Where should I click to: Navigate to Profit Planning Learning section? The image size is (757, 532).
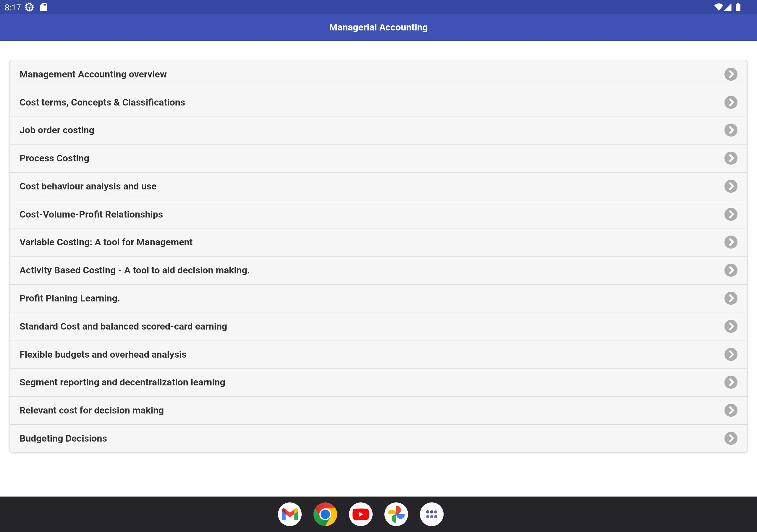pos(378,298)
